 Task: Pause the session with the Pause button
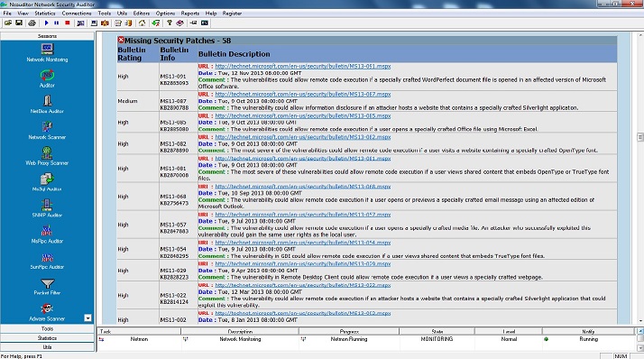[57, 23]
